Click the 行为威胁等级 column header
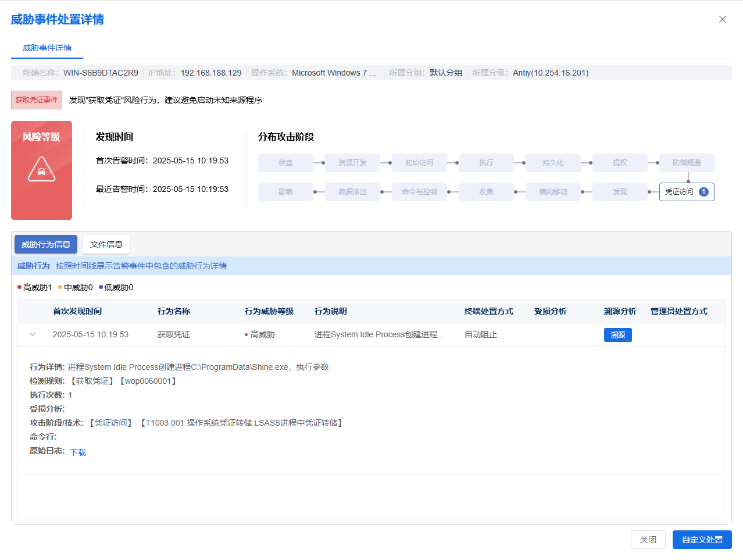 [269, 311]
